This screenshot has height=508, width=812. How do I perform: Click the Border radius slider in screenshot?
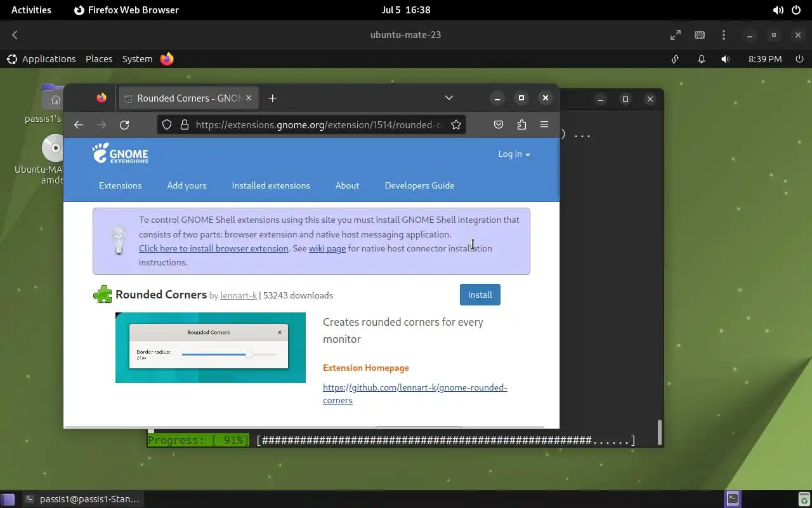[x=230, y=354]
